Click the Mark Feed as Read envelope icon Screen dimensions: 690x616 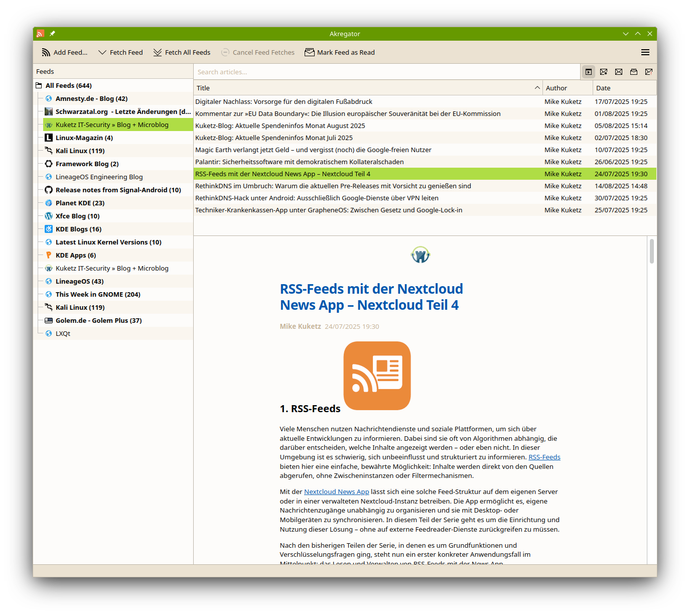click(x=310, y=53)
